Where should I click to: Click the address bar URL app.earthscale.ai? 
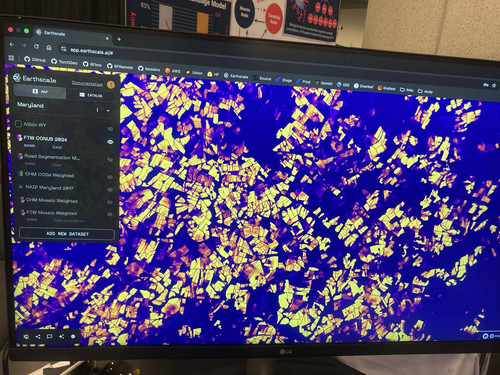click(91, 51)
